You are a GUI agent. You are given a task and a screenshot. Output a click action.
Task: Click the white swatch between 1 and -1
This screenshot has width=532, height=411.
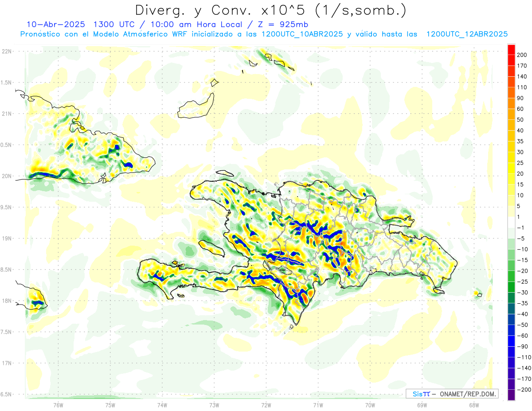pos(511,222)
